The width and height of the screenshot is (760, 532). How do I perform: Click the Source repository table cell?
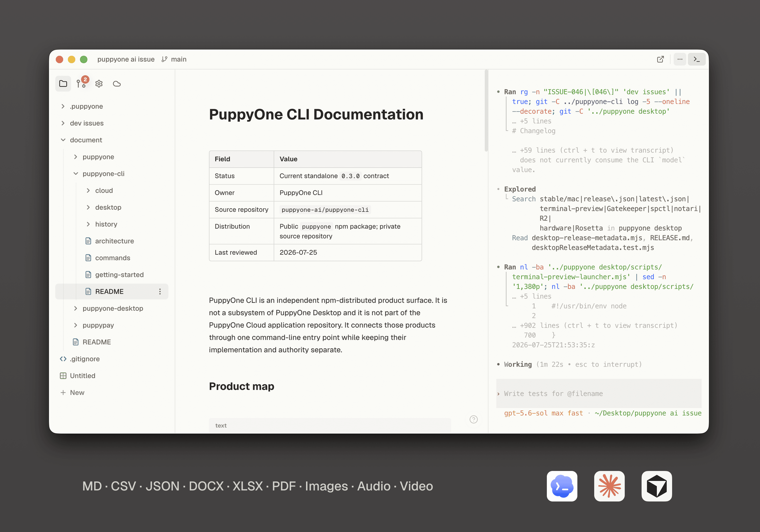(x=241, y=210)
